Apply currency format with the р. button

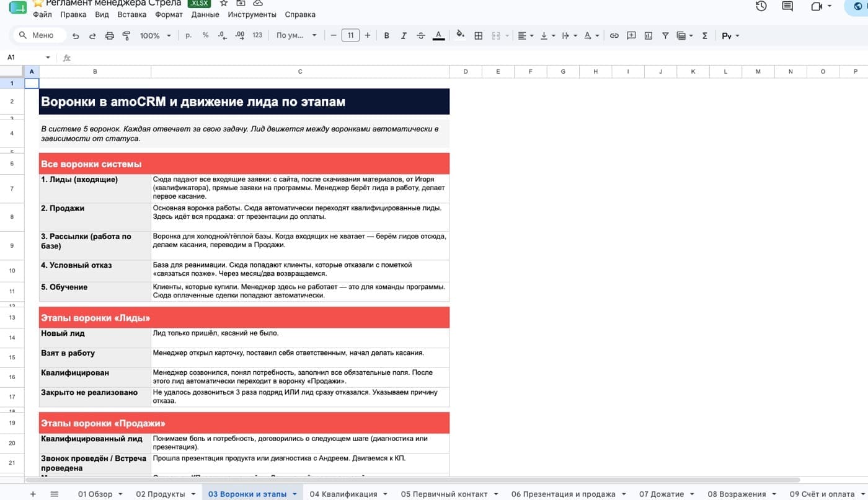point(188,35)
